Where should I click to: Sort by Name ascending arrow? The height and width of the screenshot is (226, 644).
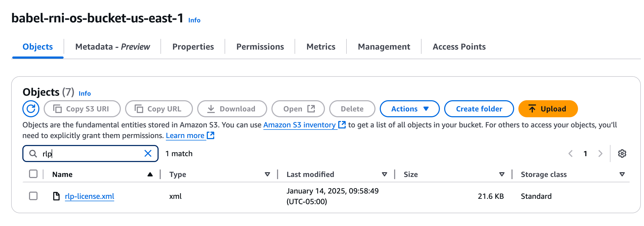click(150, 174)
